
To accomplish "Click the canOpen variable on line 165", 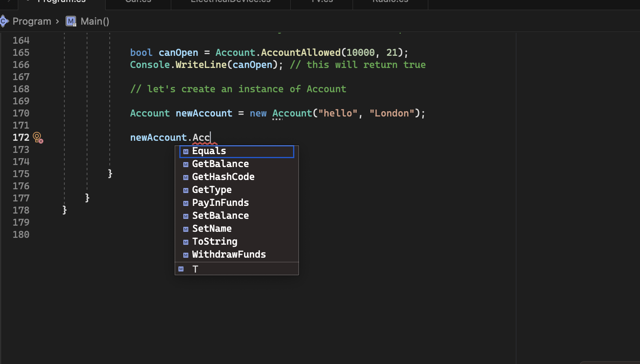I will (179, 53).
